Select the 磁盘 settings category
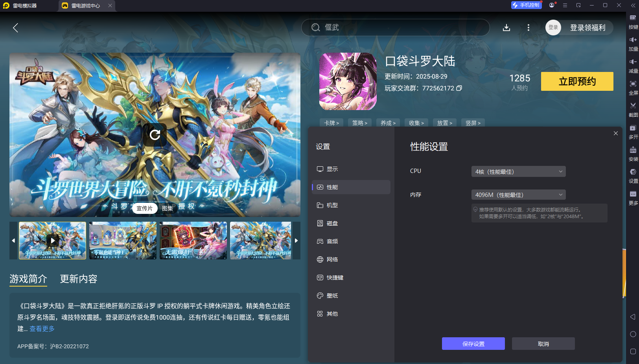 click(x=351, y=223)
